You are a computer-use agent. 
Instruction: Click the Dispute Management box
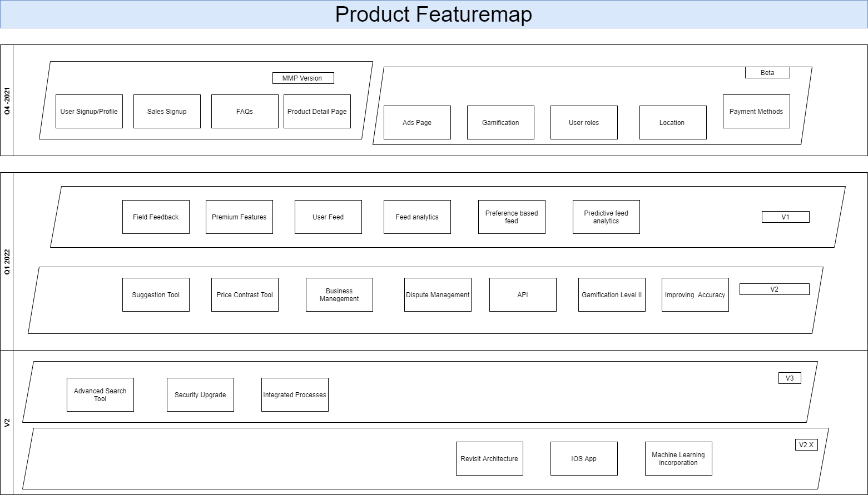point(438,295)
